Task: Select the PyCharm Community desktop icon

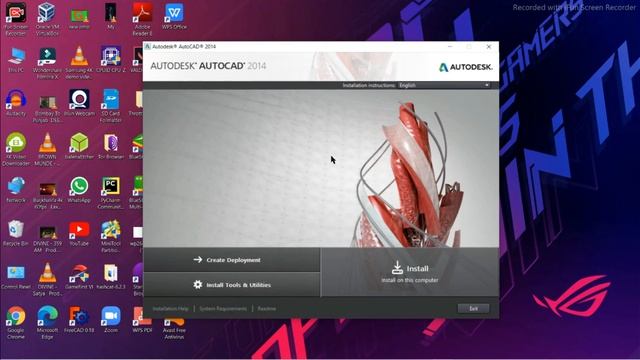Action: 111,193
